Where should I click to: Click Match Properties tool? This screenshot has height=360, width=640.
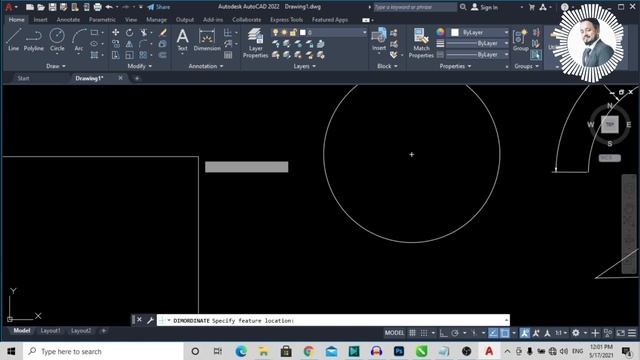(421, 43)
